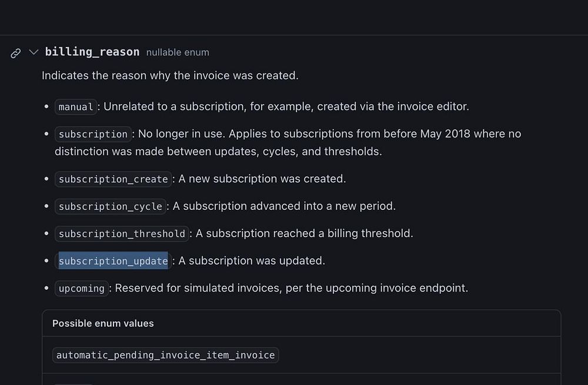
Task: Click the anchor link icon beside billing_reason
Action: pos(16,53)
